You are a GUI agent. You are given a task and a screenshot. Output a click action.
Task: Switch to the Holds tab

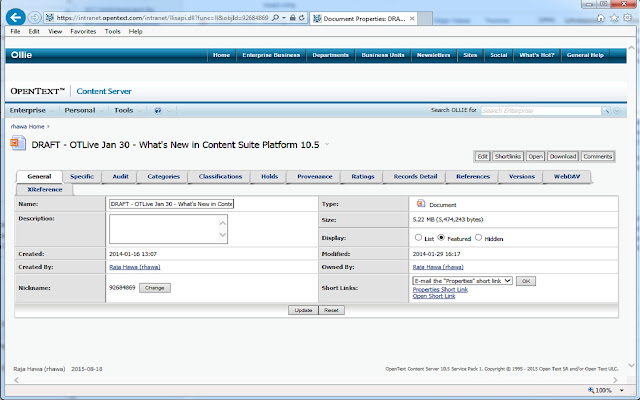(x=269, y=177)
